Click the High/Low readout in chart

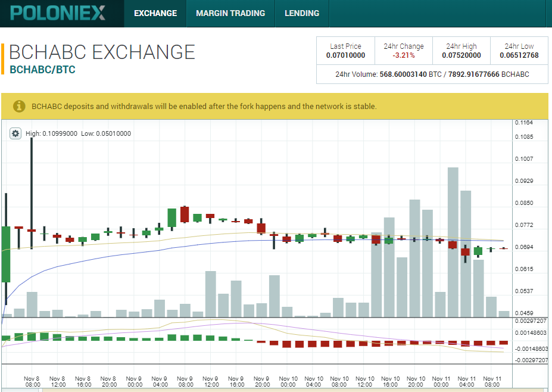pyautogui.click(x=78, y=133)
